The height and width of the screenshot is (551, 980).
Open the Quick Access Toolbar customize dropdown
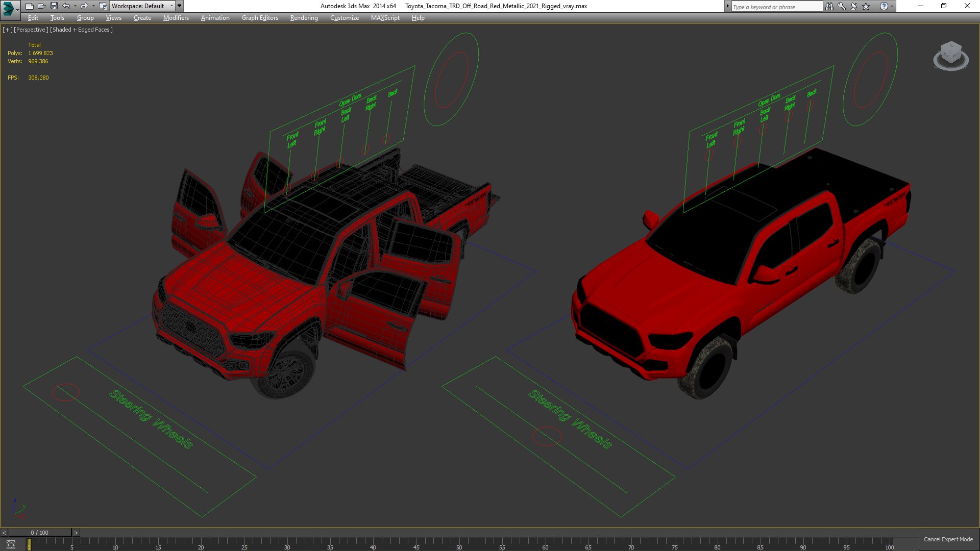179,6
